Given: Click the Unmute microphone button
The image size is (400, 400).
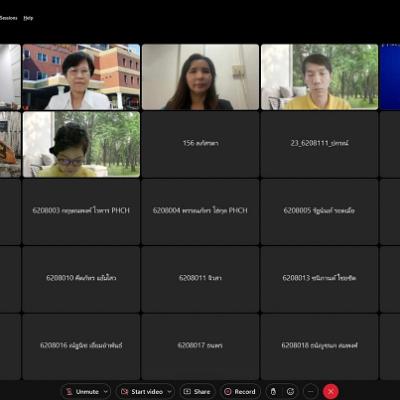Looking at the screenshot, I should pos(82,391).
